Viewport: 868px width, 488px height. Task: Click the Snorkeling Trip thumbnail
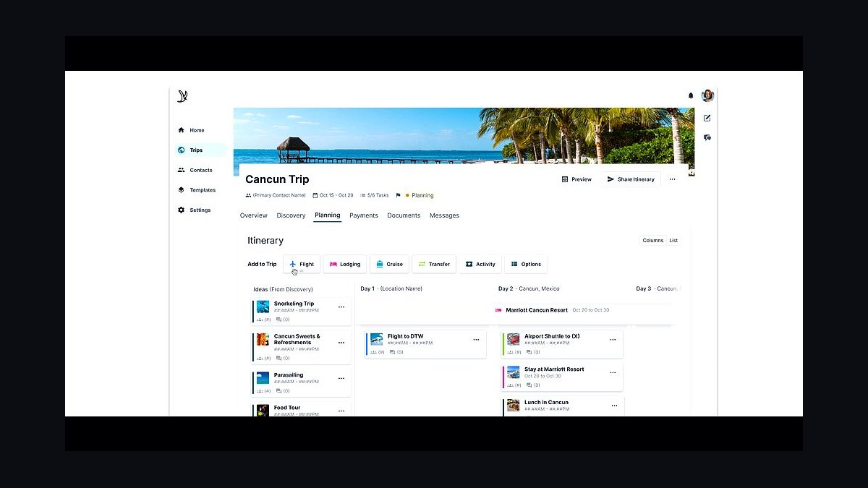coord(263,307)
